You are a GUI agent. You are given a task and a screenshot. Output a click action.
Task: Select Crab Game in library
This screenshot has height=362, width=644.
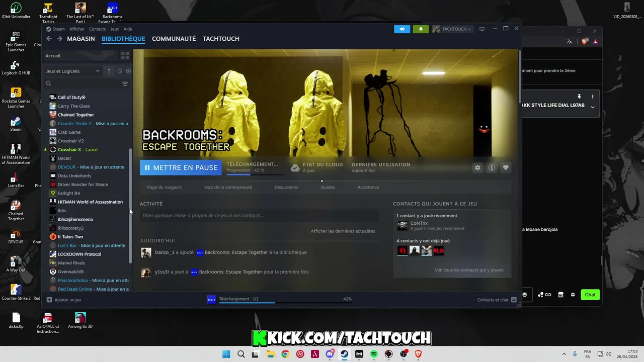pos(65,132)
